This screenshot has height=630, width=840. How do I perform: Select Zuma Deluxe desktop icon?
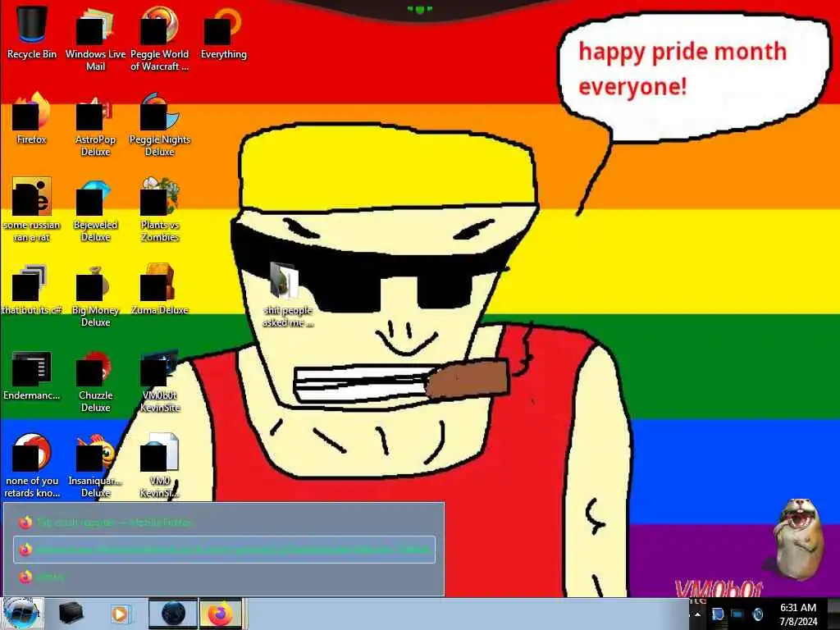click(160, 290)
